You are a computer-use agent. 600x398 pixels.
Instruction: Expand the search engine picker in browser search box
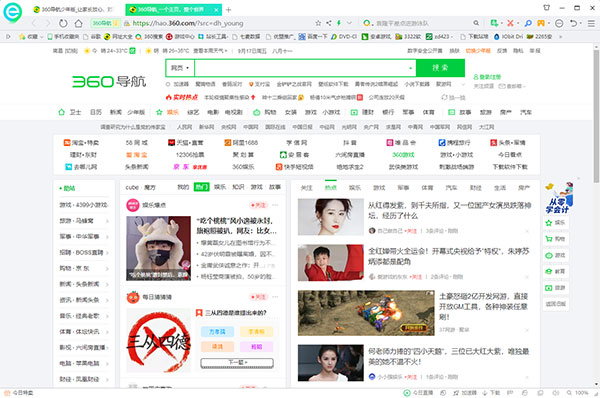pos(368,23)
